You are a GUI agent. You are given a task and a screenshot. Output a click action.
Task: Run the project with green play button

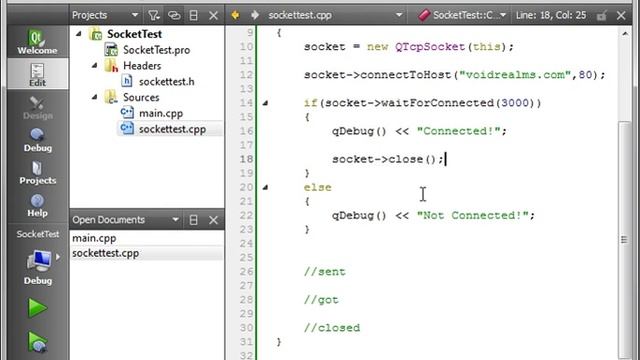37,308
